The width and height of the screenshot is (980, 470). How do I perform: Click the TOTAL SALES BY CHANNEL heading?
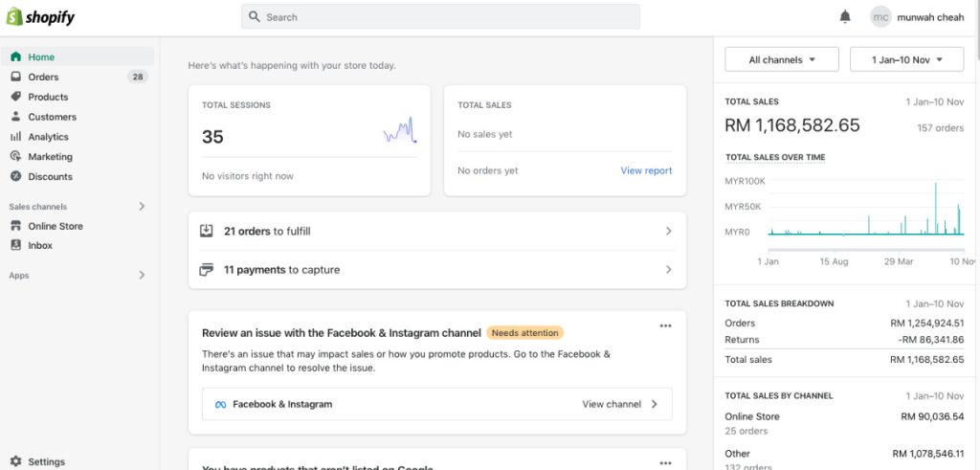(x=779, y=395)
